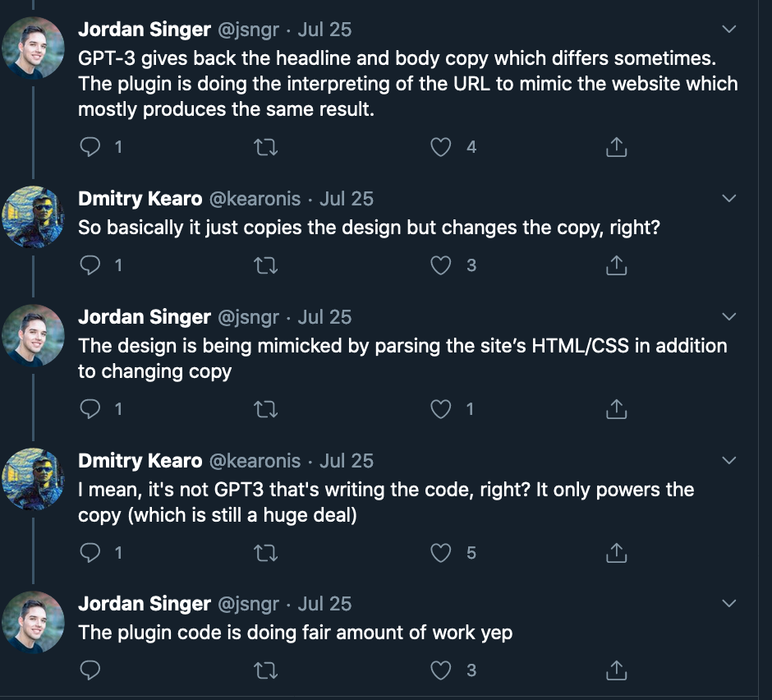Click Dmitry Kearo's avatar on second tweet

(34, 218)
